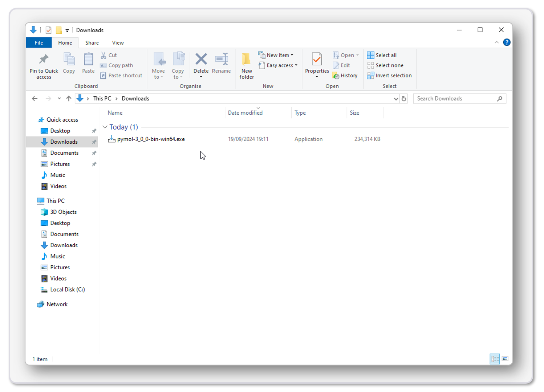
Task: Switch to the View tab
Action: [x=118, y=42]
